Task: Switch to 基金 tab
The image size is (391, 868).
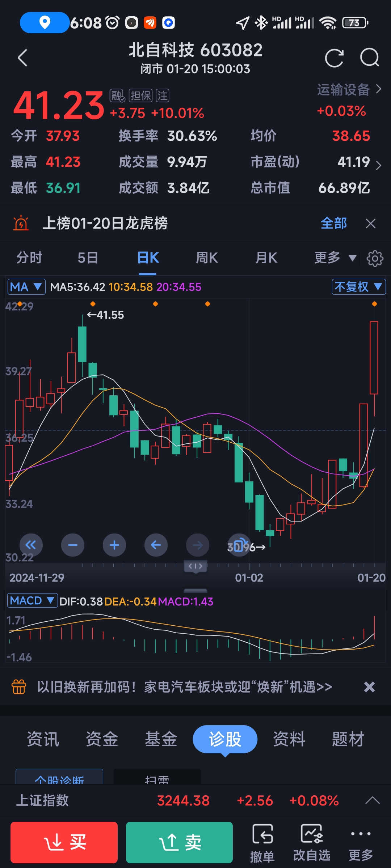Action: (x=161, y=739)
